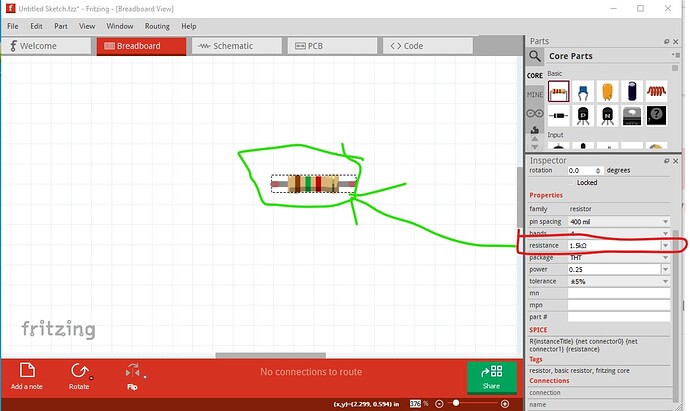This screenshot has height=411, width=690.
Task: Click the Rotate tool
Action: click(x=79, y=376)
